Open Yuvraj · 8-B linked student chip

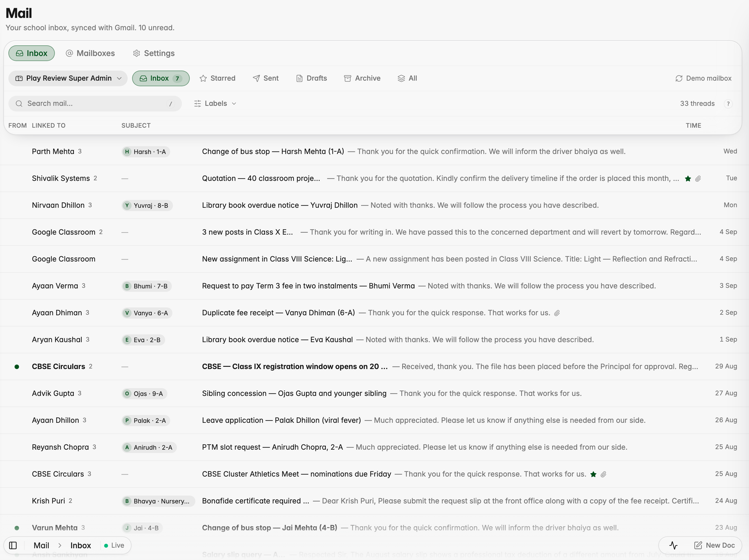(147, 205)
